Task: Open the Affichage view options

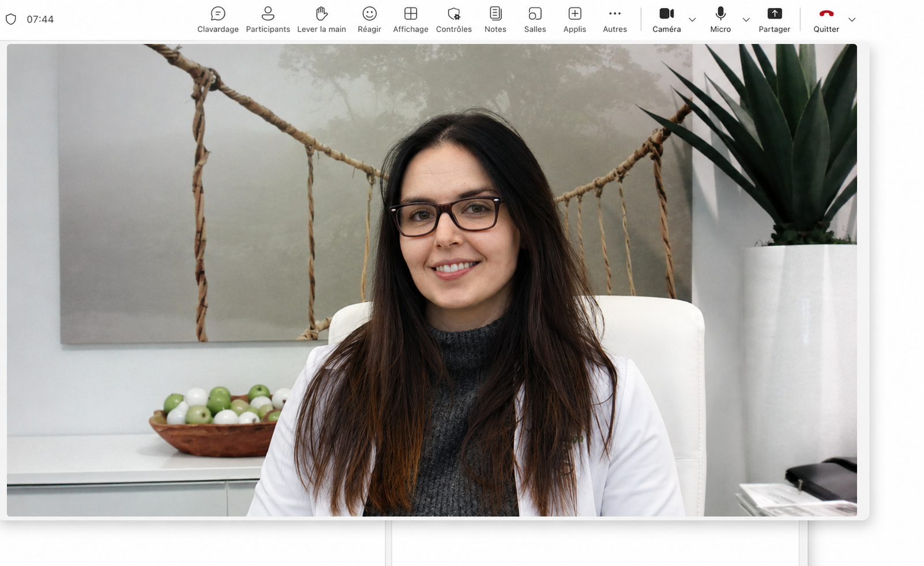Action: coord(411,20)
